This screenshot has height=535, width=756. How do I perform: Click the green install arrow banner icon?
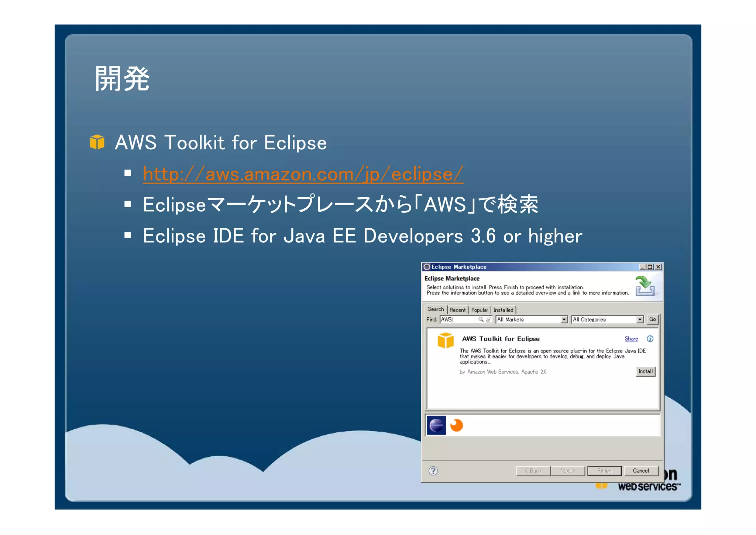coord(645,286)
